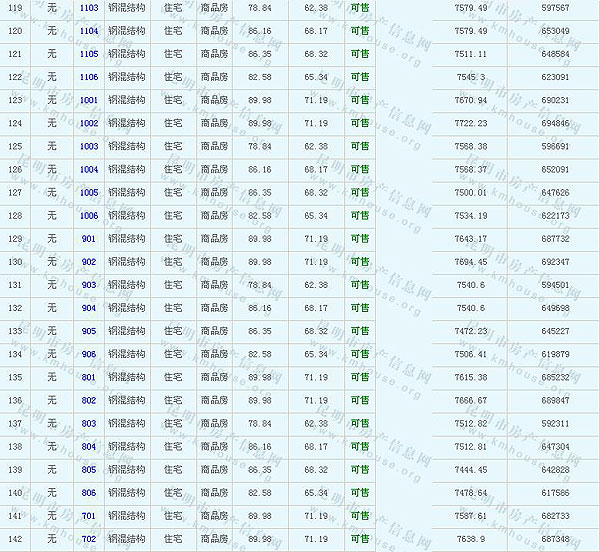This screenshot has height=552, width=600.
Task: Click the unit 901 link
Action: (x=89, y=238)
